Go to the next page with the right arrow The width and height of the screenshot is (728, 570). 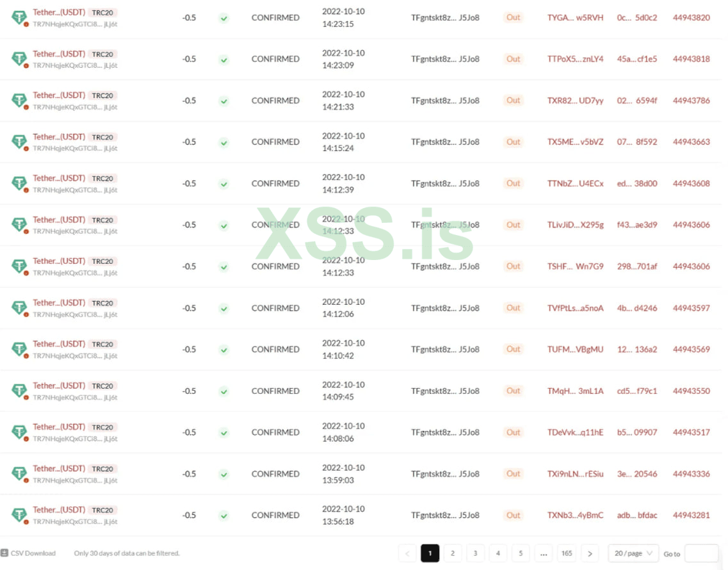point(590,553)
